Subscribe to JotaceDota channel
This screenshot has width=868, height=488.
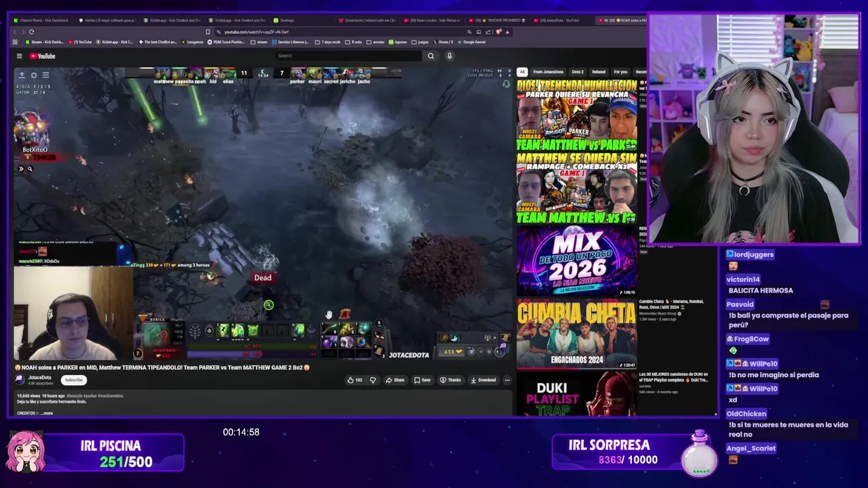pos(74,380)
